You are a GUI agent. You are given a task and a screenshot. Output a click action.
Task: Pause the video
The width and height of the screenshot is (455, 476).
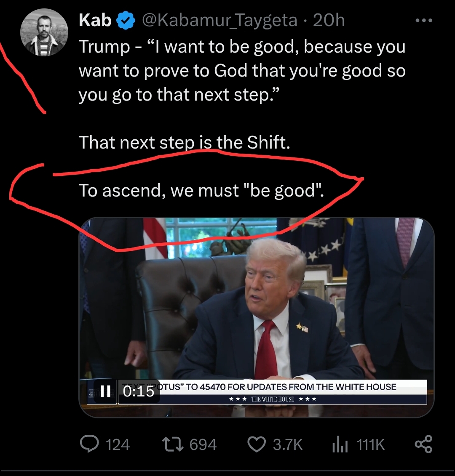tap(105, 391)
